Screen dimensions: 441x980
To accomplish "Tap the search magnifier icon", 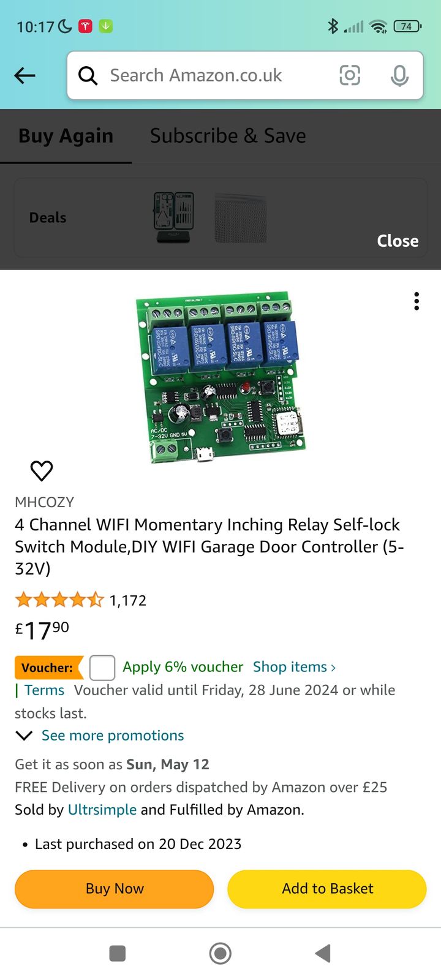I will click(88, 75).
